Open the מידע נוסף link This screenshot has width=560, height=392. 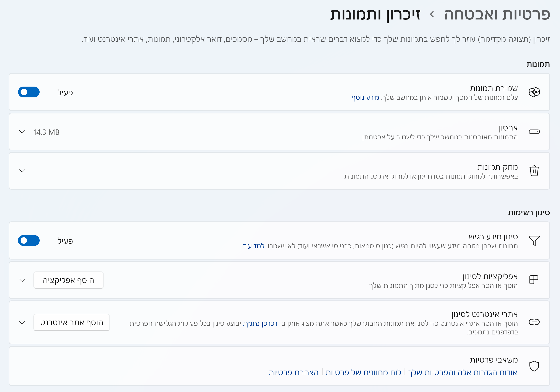[365, 97]
